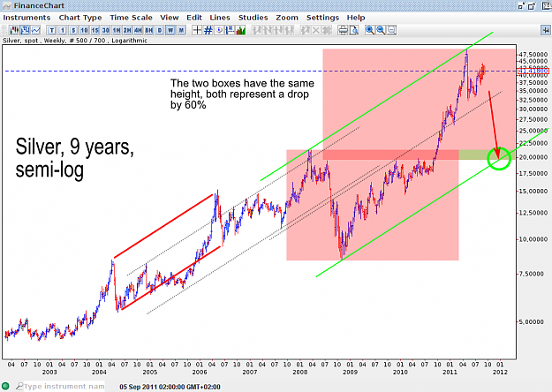Open the Studies menu
The image size is (552, 392).
pyautogui.click(x=253, y=18)
